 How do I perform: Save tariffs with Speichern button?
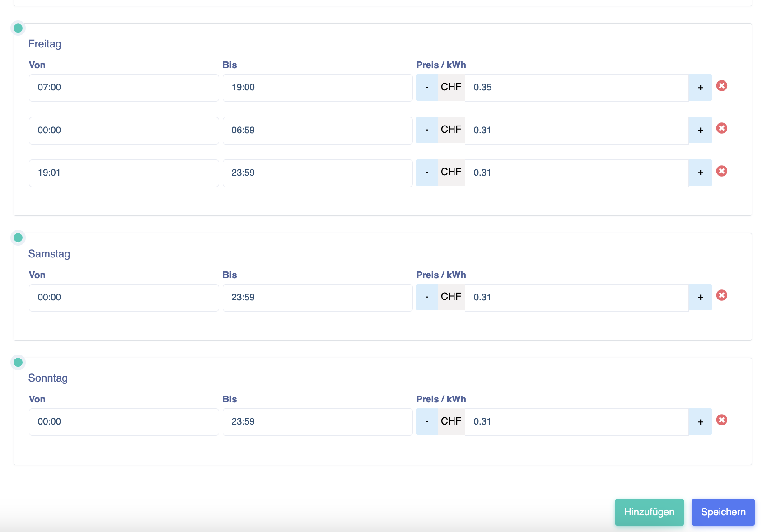coord(723,512)
